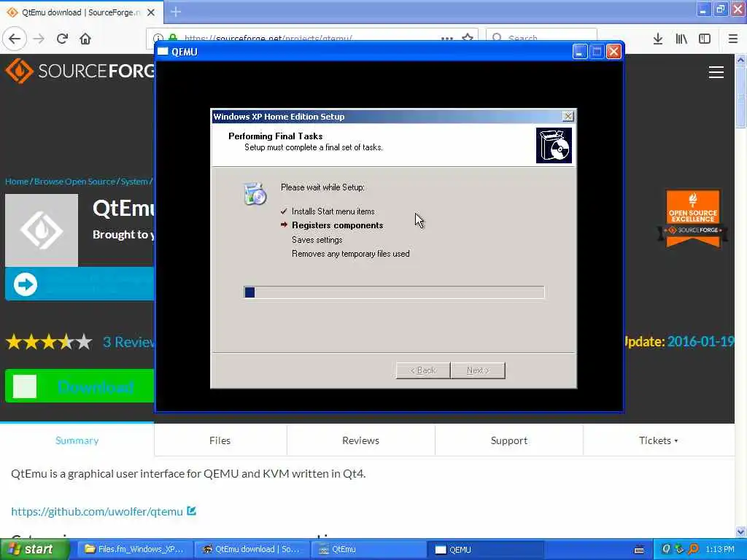Expand the Tickets dropdown tab
The width and height of the screenshot is (747, 560).
[x=659, y=440]
